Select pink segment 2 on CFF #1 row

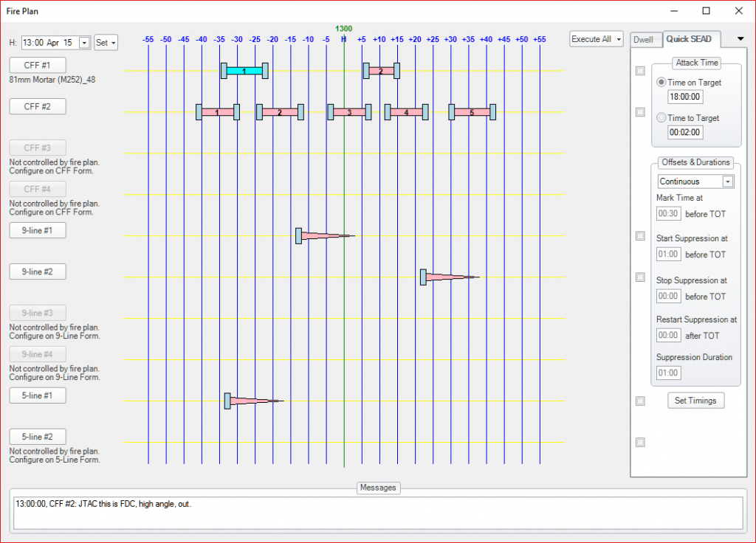click(x=381, y=71)
